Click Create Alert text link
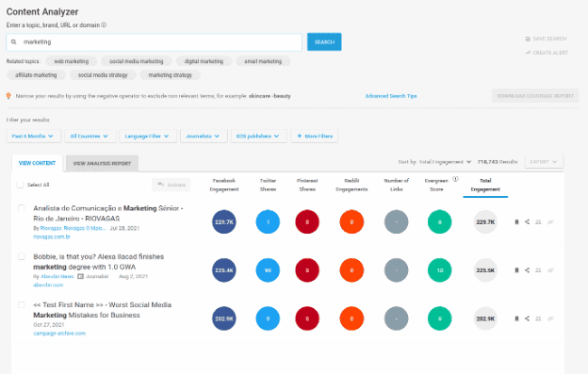 550,53
